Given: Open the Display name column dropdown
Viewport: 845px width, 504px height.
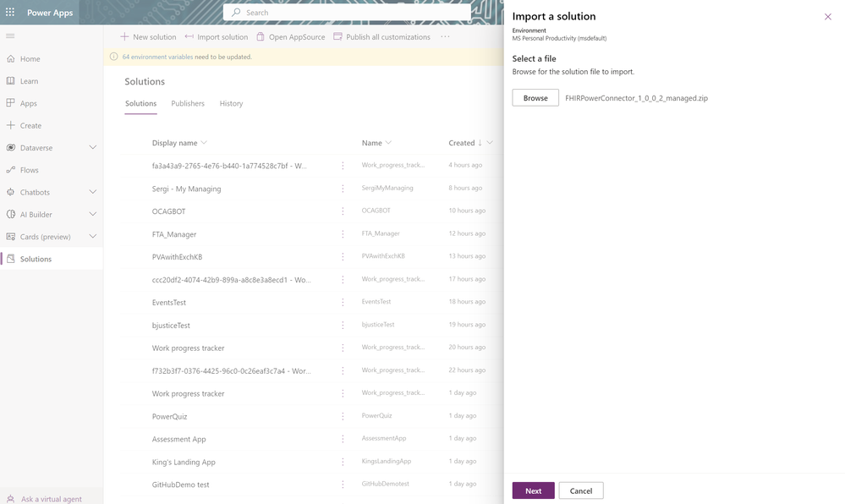Looking at the screenshot, I should 204,142.
